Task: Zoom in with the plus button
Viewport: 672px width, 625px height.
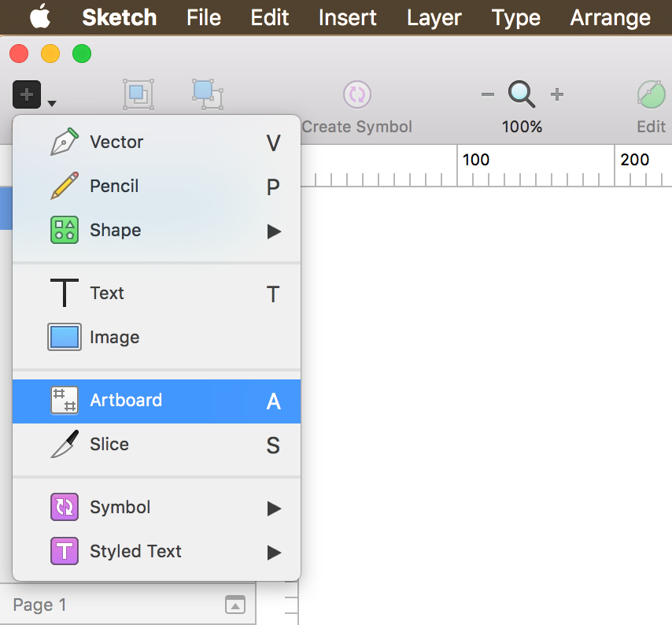Action: coord(556,94)
